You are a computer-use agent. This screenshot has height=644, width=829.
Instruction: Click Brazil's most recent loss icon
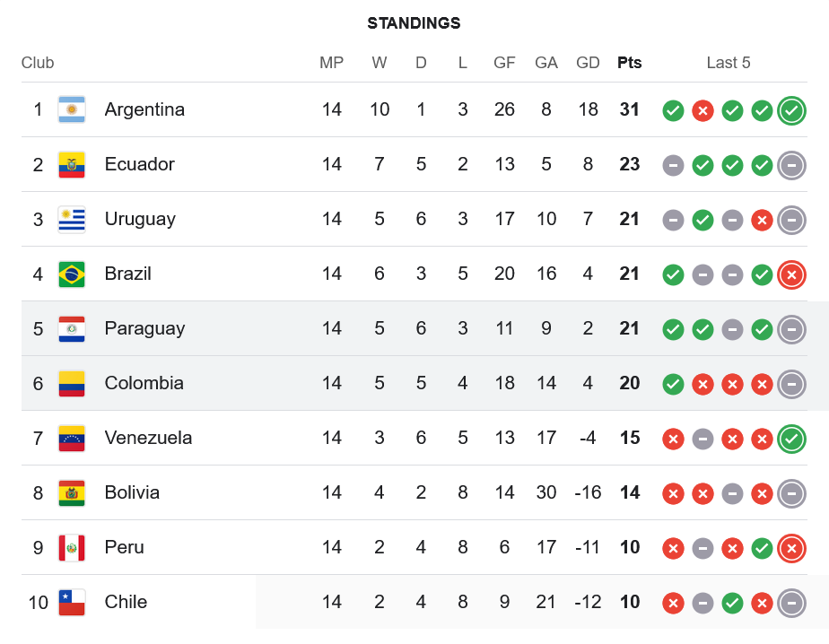[x=791, y=274]
